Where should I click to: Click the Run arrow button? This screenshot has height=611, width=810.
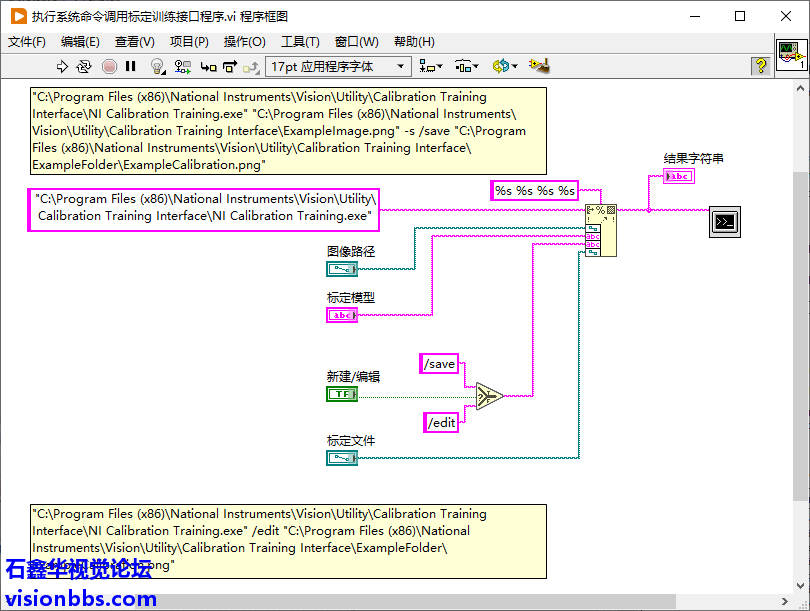pos(62,66)
